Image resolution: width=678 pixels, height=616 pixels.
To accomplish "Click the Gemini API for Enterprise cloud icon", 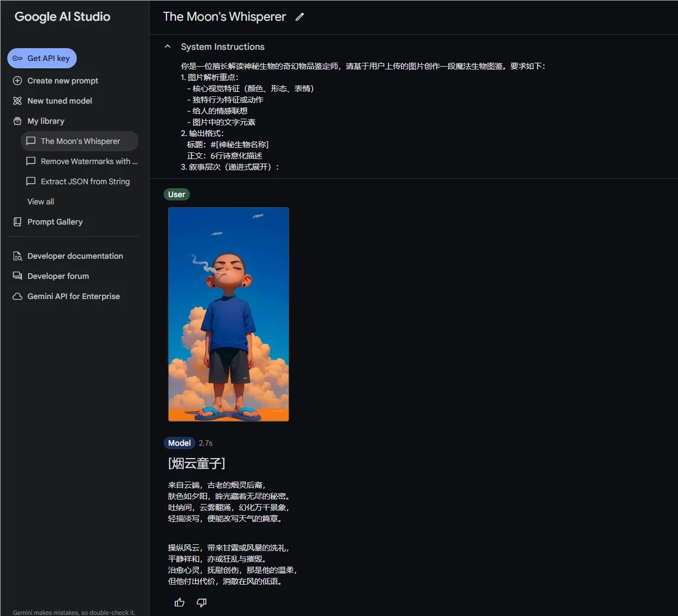I will point(17,296).
